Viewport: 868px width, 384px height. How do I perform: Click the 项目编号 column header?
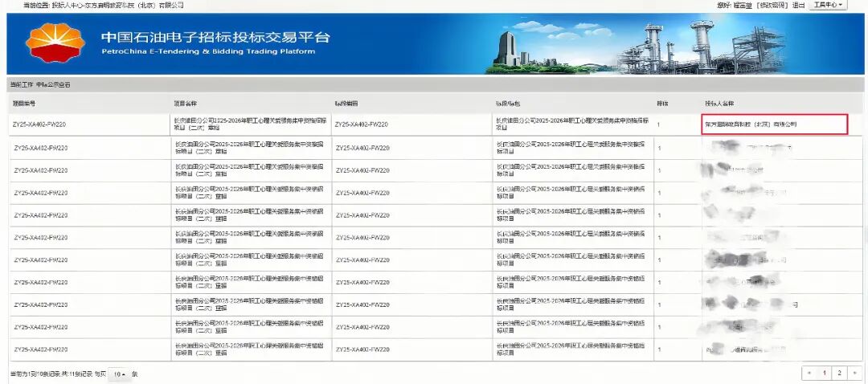(23, 104)
